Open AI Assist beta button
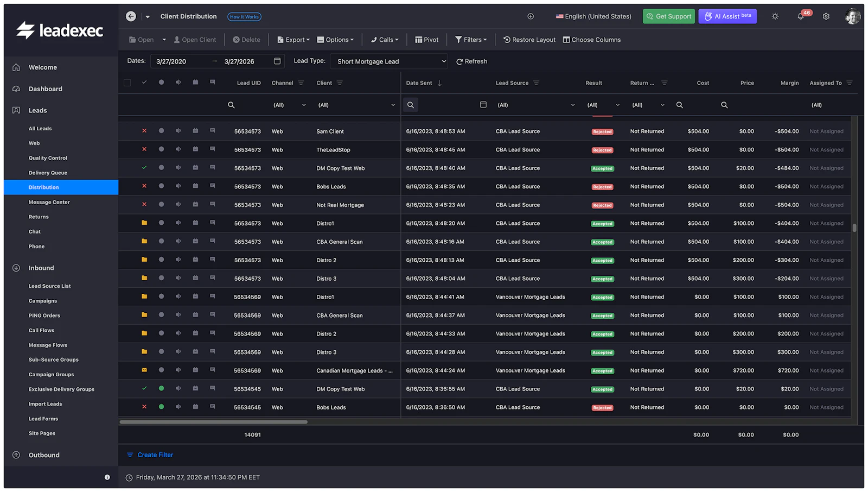 727,16
